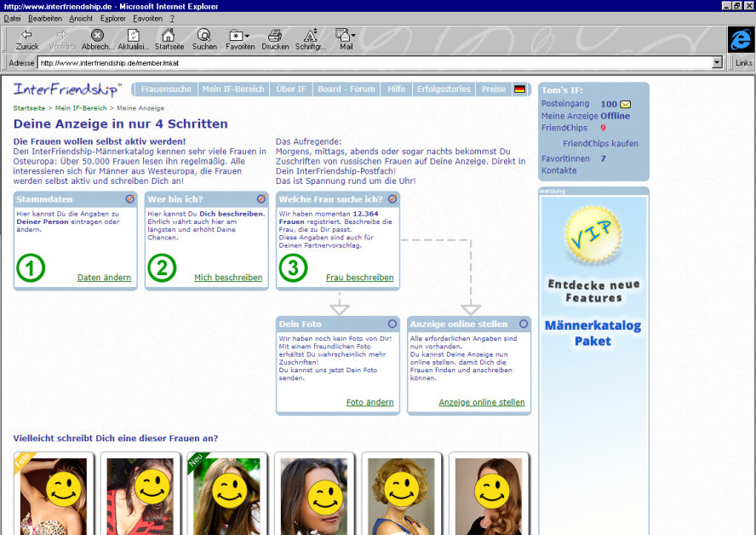Follow the Mich beschreiben link
The width and height of the screenshot is (756, 535).
[x=228, y=278]
